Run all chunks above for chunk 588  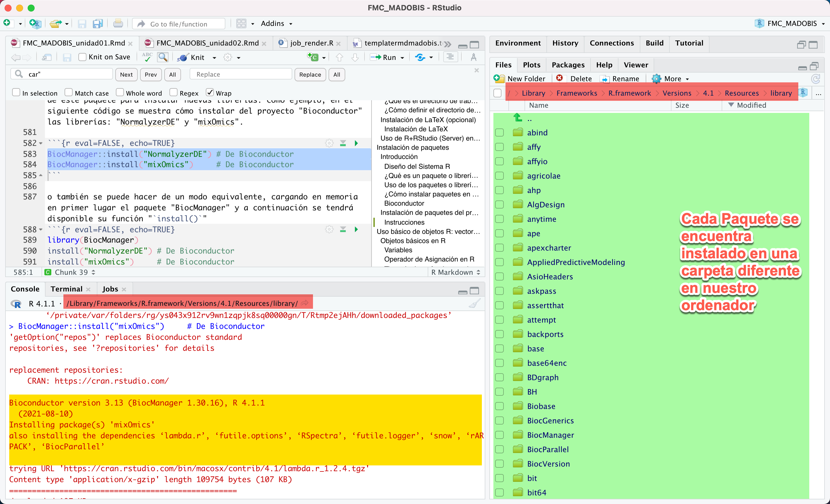pyautogui.click(x=343, y=229)
